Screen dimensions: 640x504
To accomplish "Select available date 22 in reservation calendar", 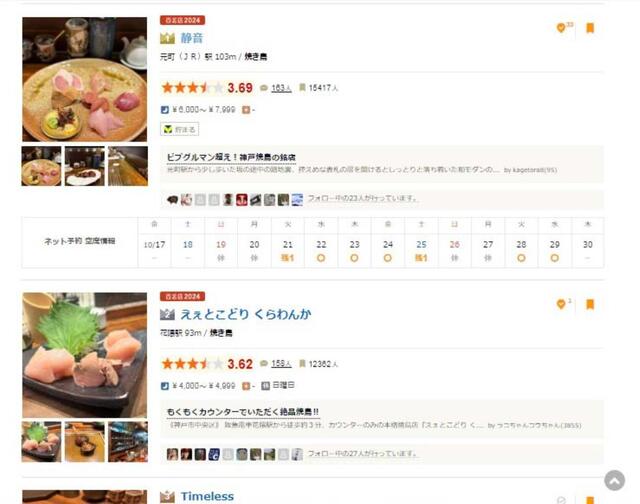I will (x=321, y=251).
